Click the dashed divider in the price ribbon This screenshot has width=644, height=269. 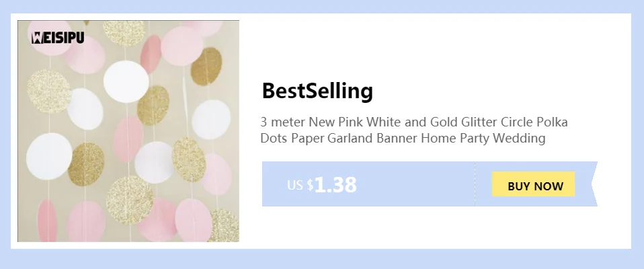click(475, 184)
